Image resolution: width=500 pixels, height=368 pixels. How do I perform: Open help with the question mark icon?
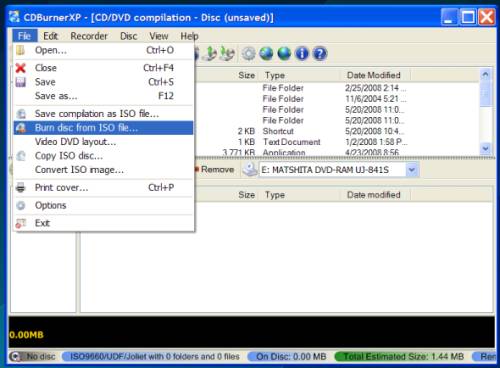point(320,53)
